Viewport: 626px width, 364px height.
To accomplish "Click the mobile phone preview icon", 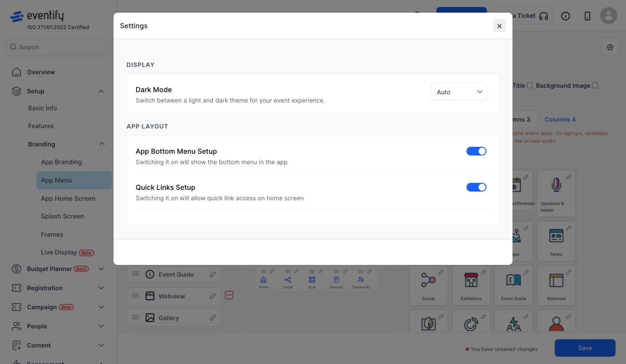I will pos(587,16).
